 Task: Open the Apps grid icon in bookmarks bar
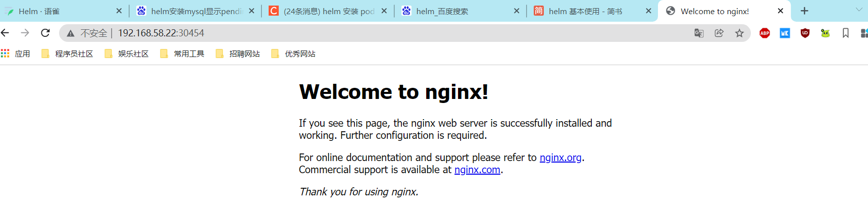coord(5,54)
